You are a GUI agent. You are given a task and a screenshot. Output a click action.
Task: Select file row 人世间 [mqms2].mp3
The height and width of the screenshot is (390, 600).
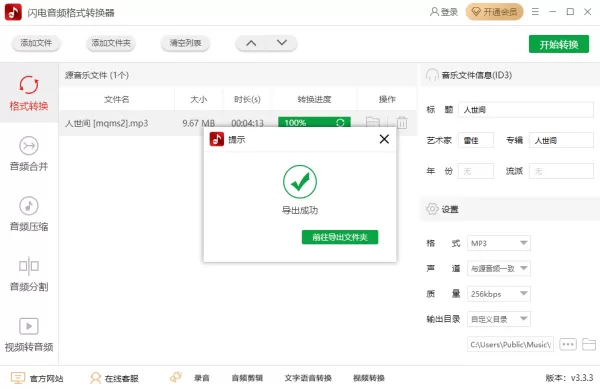238,123
